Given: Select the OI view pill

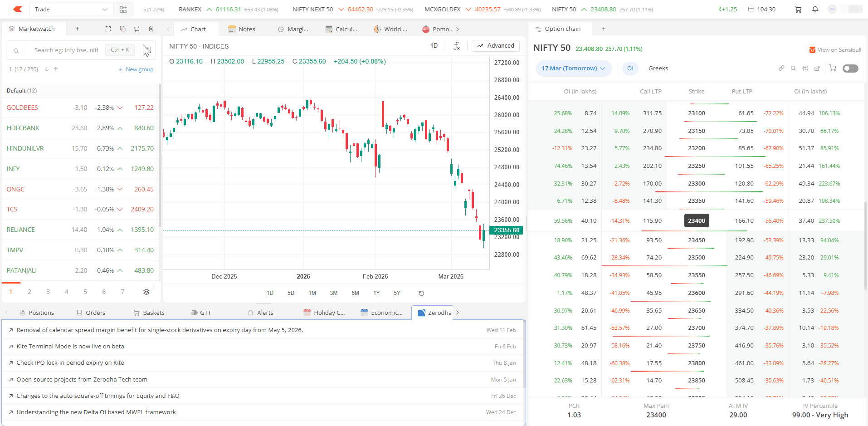Looking at the screenshot, I should 630,69.
